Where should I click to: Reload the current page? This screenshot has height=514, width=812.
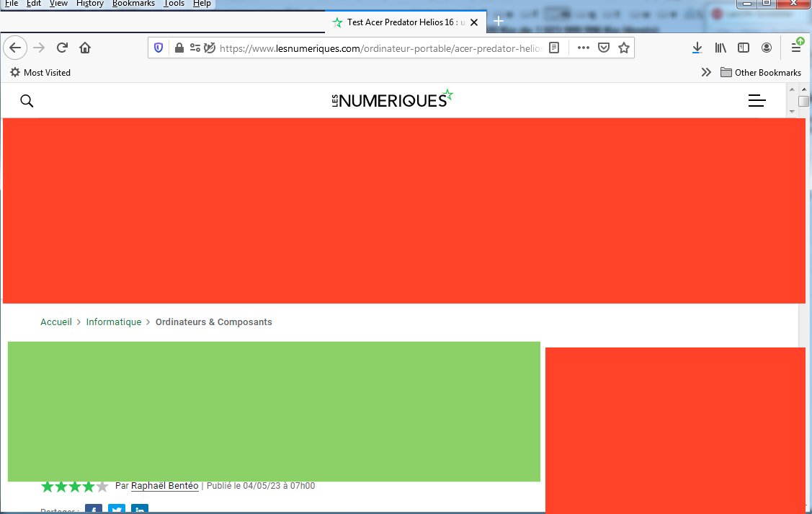click(x=62, y=48)
